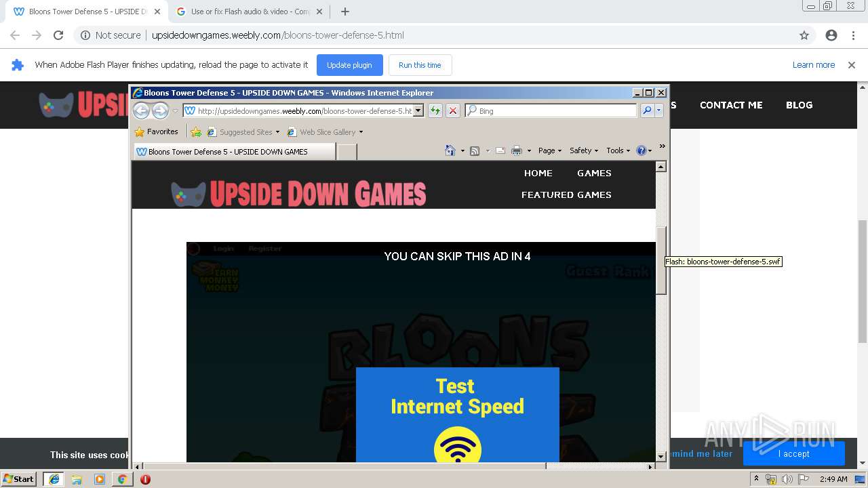
Task: Click Test Internet Speed ad
Action: 458,415
